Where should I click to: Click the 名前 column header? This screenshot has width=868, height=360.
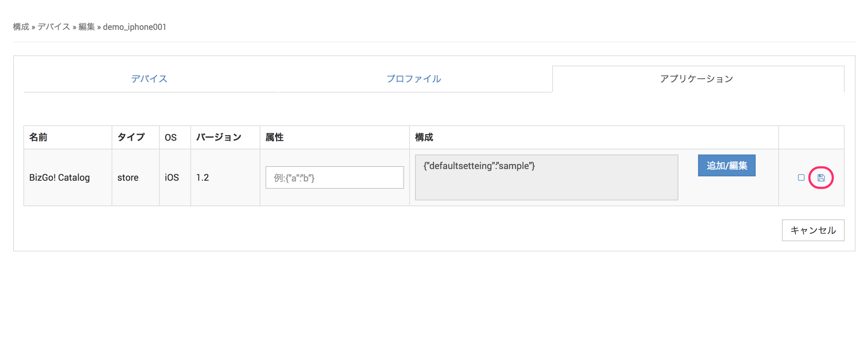(x=38, y=137)
